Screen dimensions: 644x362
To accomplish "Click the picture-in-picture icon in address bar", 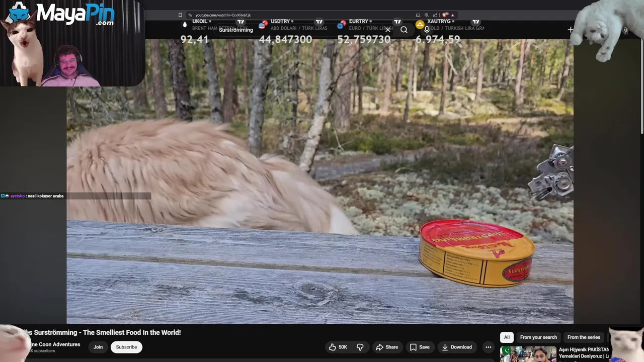I will (418, 15).
